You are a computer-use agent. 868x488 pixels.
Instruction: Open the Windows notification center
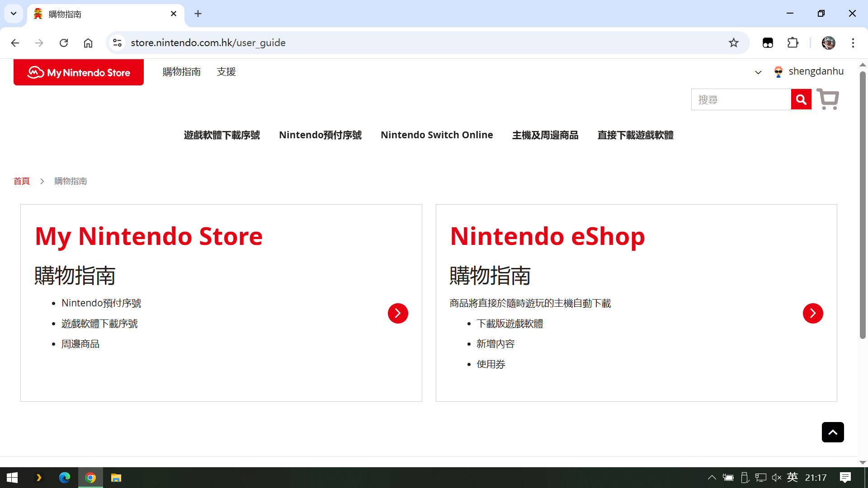(845, 478)
